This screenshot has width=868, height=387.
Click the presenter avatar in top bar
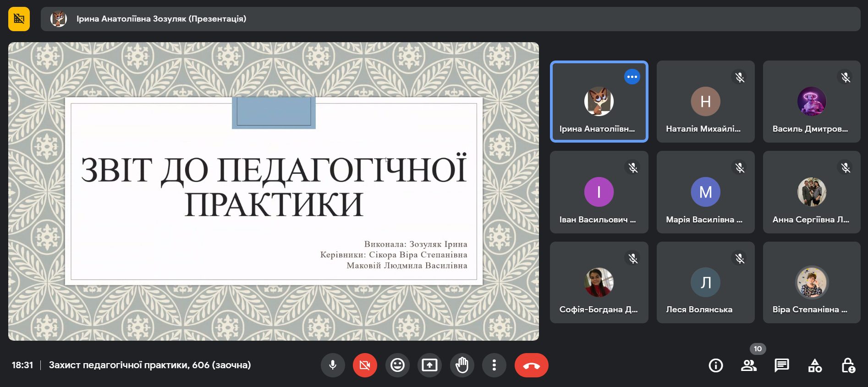coord(59,19)
